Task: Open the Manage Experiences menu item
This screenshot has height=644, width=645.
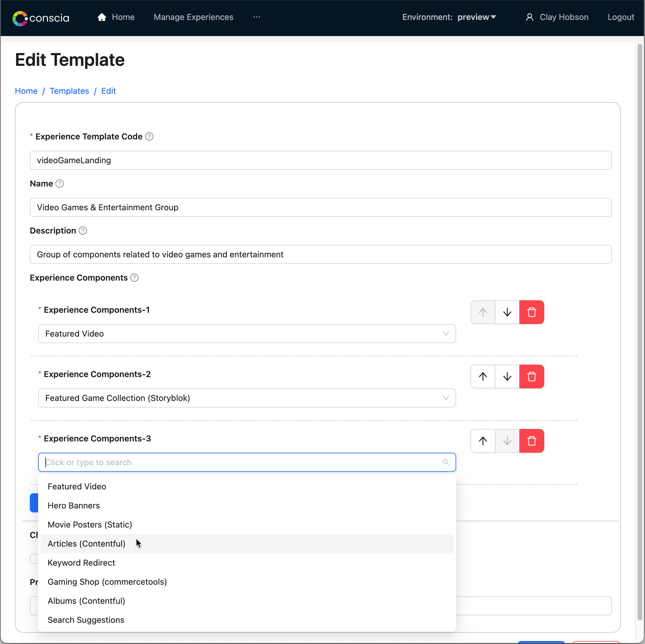Action: (x=193, y=17)
